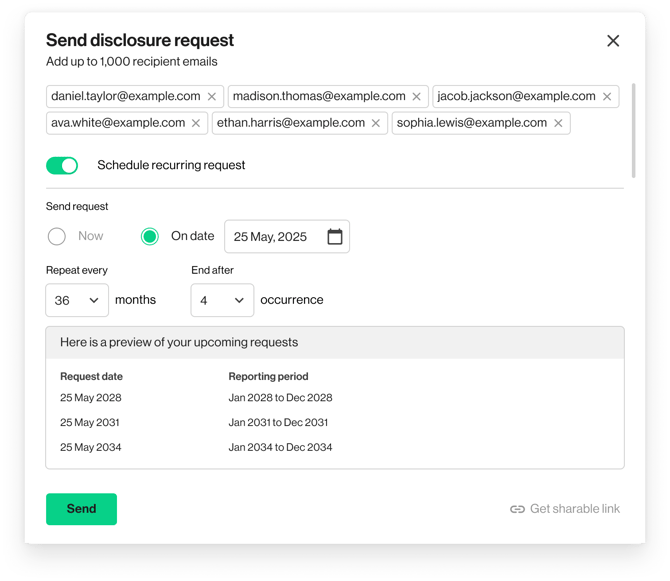Remove madison.thomas@example.com recipient chip
This screenshot has width=670, height=581.
coord(416,97)
